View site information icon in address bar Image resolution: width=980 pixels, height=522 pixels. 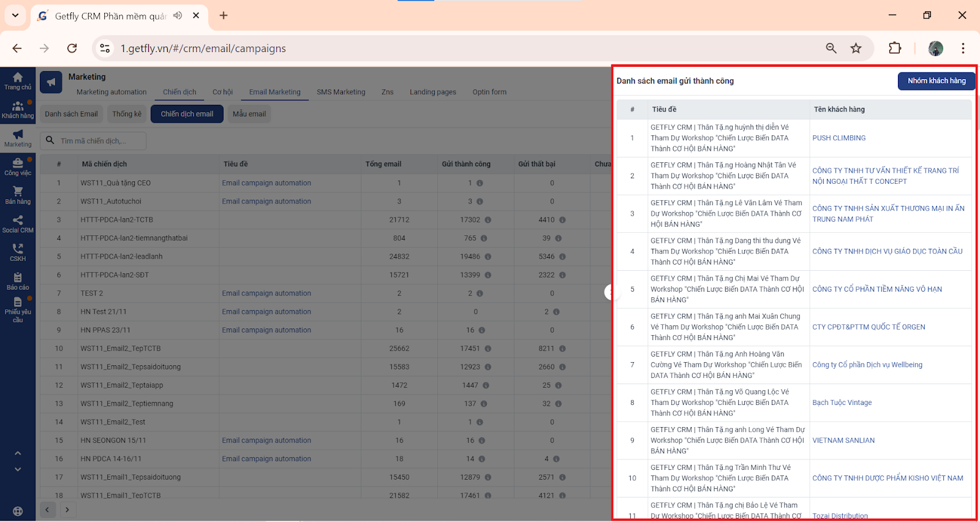click(x=105, y=48)
